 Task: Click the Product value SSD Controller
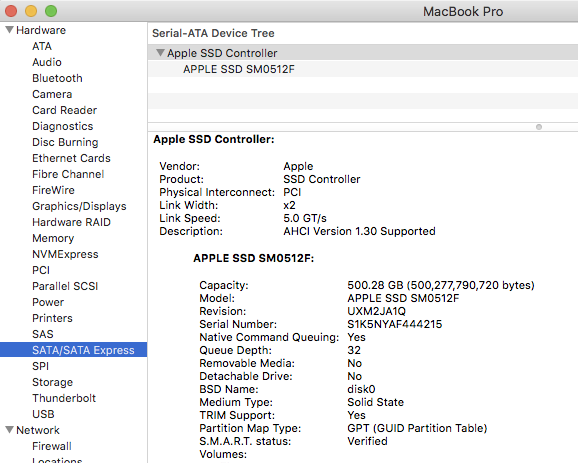(x=321, y=179)
